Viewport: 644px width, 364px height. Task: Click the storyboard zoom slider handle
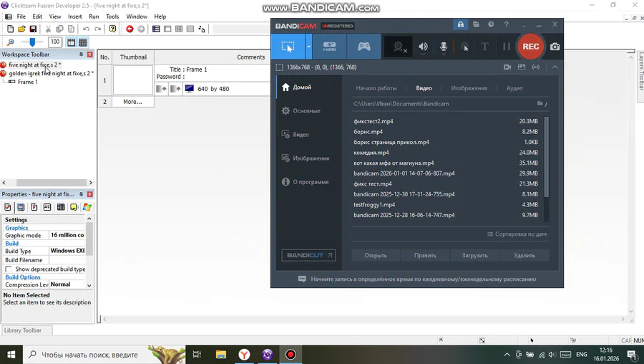32,42
